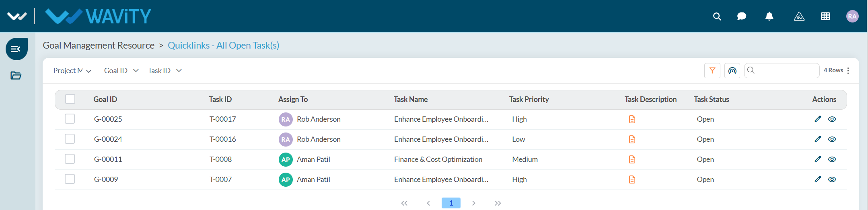Viewport: 868px width, 210px height.
Task: View task T-0007 with eye icon
Action: (832, 179)
